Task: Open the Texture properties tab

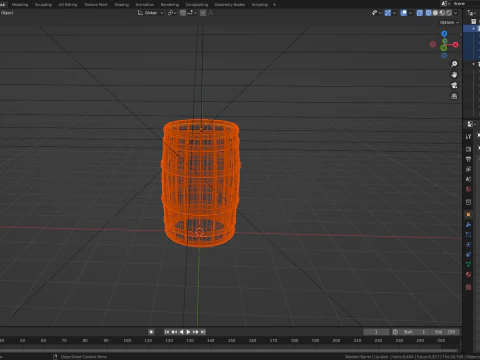Action: [468, 287]
